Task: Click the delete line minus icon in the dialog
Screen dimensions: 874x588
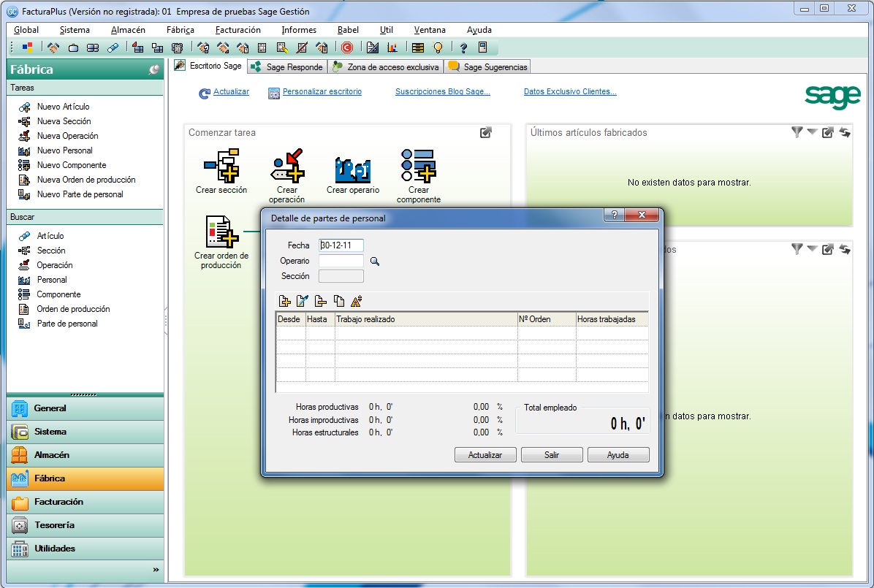Action: pos(321,301)
